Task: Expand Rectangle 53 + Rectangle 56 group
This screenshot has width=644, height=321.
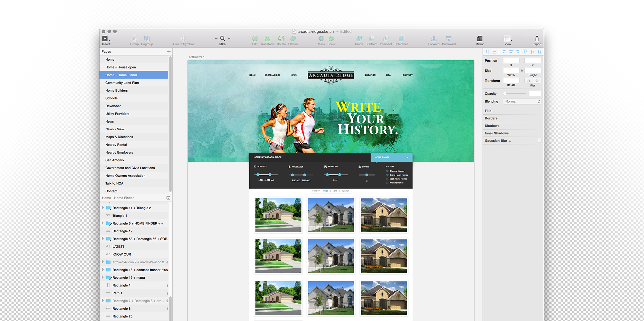Action: (103, 239)
